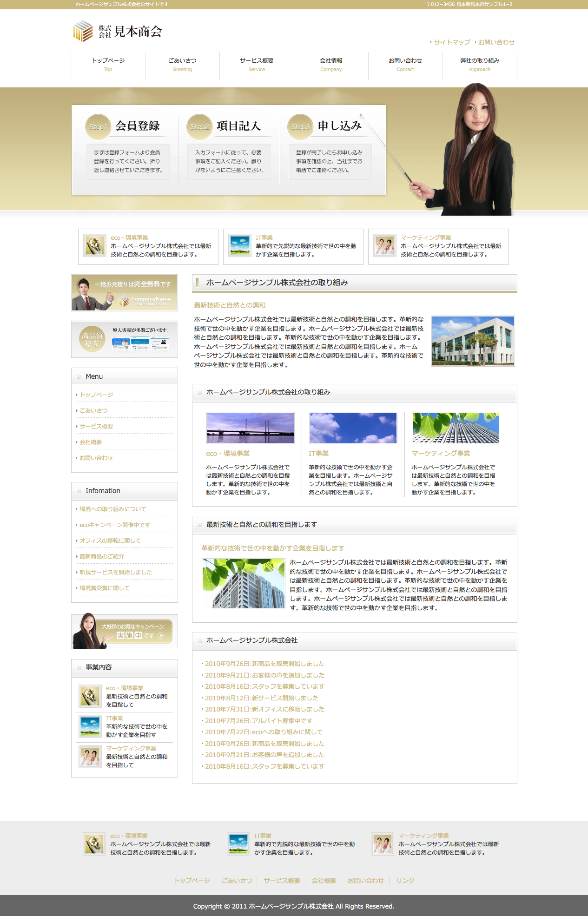Click IT事業 sky icon in top feature box

tap(240, 245)
